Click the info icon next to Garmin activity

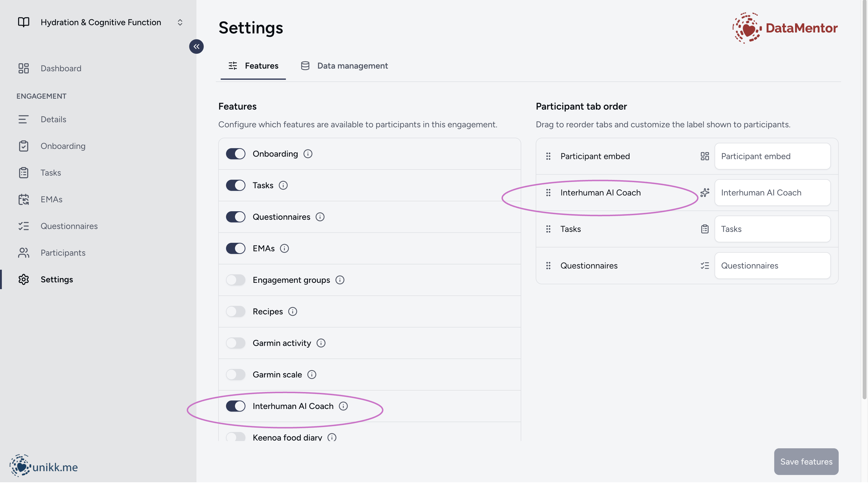321,343
